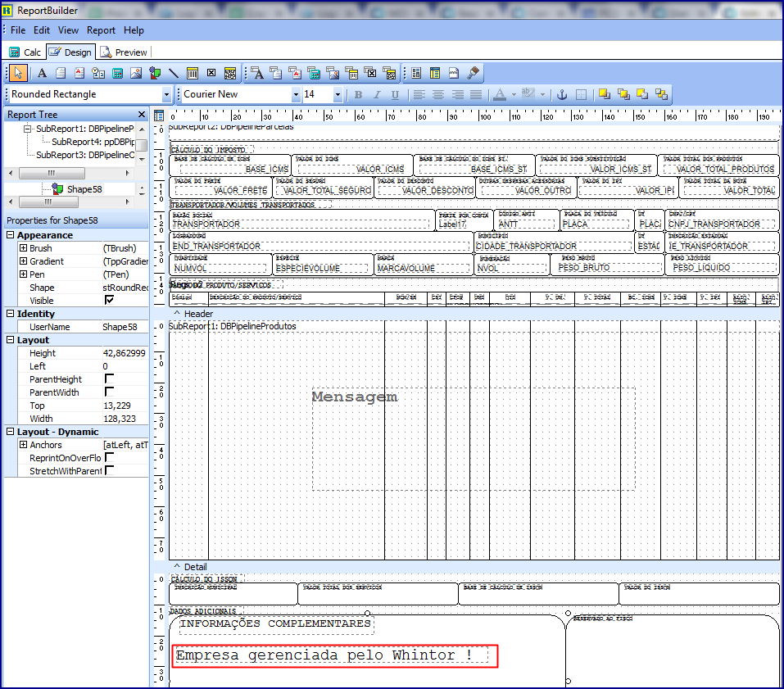Pick the Label (A) component tool
Viewport: 784px width, 689px height.
[x=42, y=73]
